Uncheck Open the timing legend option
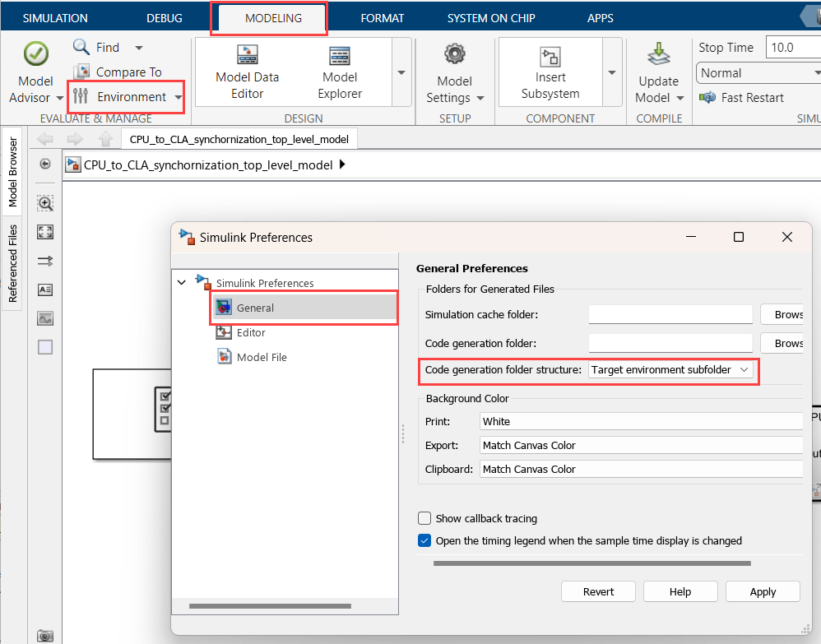The height and width of the screenshot is (644, 821). [x=424, y=541]
